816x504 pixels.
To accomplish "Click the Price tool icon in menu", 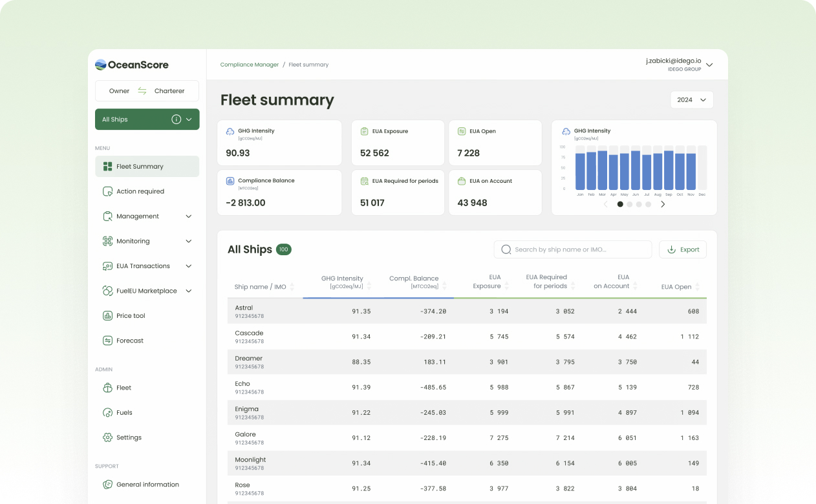I will click(107, 316).
